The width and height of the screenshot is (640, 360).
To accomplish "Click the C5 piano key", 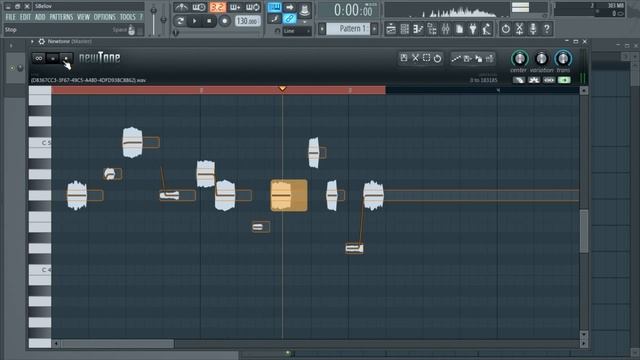I will click(x=40, y=142).
